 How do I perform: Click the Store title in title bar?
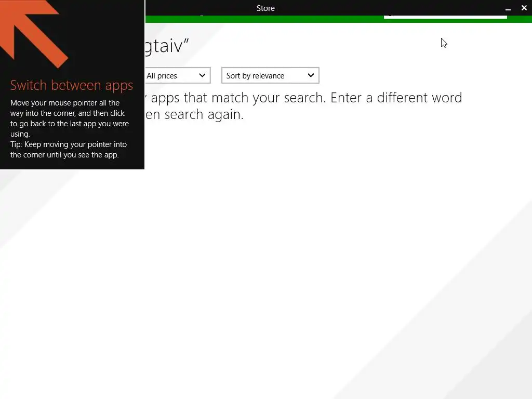(265, 8)
